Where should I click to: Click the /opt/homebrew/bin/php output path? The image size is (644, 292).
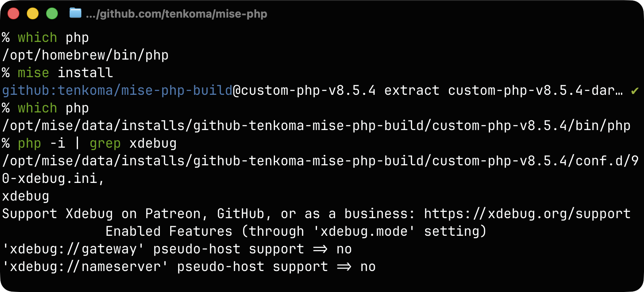point(85,55)
